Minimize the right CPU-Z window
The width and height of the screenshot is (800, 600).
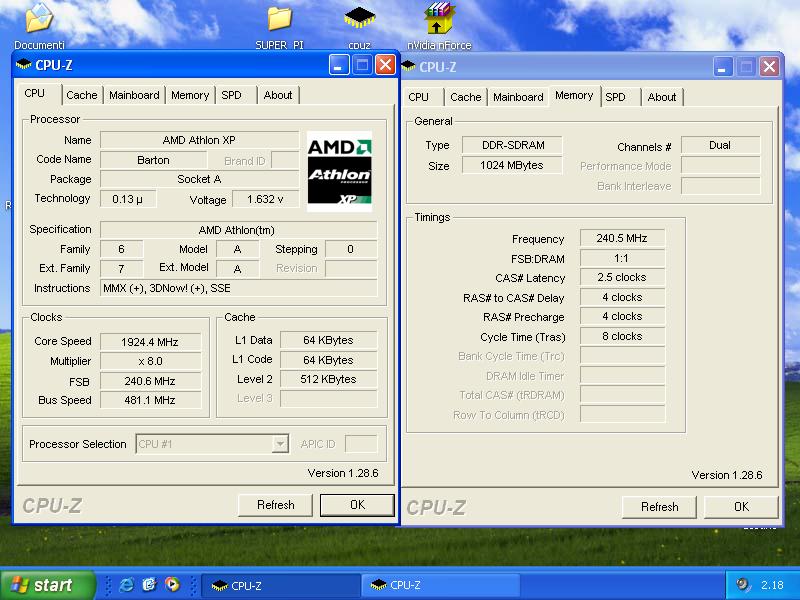(722, 67)
